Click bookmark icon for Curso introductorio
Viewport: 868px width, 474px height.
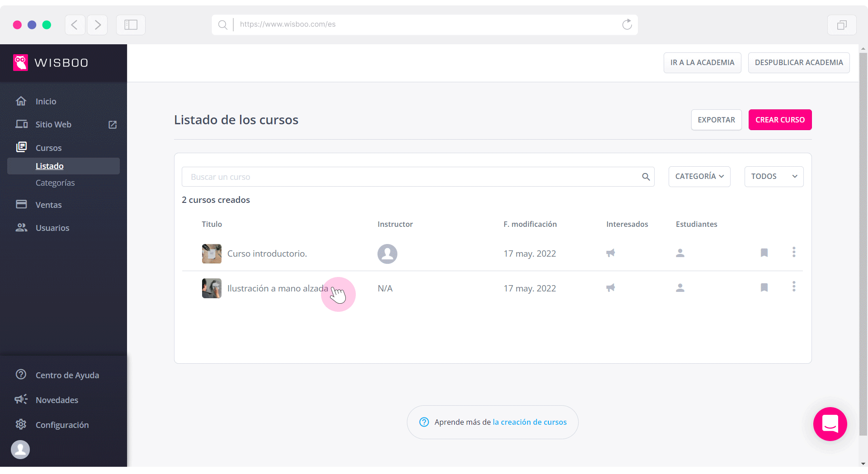(764, 253)
